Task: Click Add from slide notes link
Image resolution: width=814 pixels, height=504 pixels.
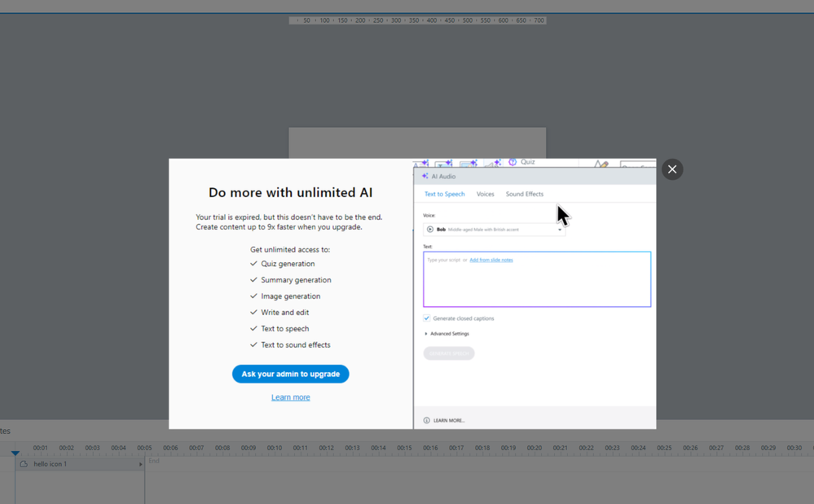Action: (x=491, y=260)
